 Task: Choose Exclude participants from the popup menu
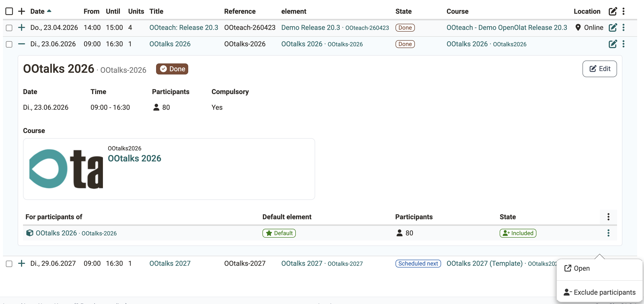[599, 292]
